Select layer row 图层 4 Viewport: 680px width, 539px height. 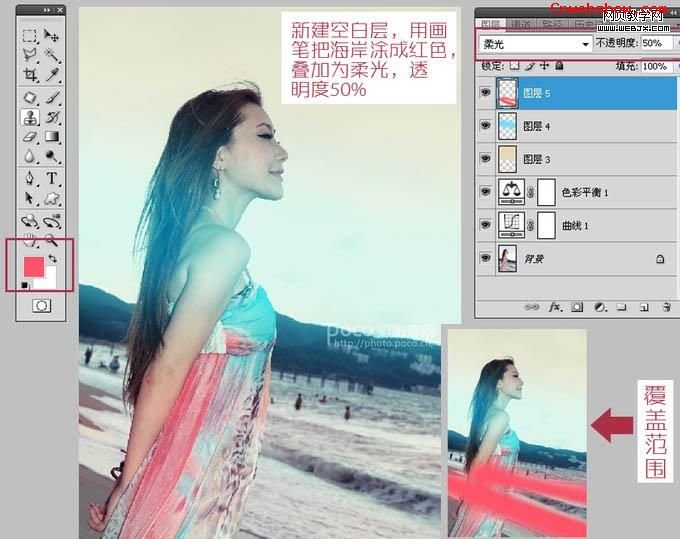pyautogui.click(x=577, y=126)
